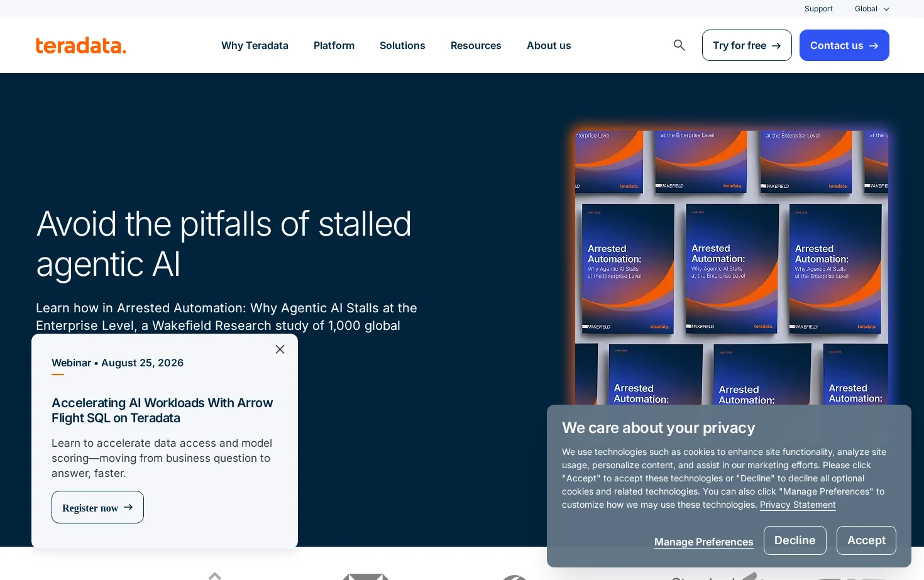Expand the Global region dropdown
This screenshot has width=924, height=580.
[x=872, y=9]
